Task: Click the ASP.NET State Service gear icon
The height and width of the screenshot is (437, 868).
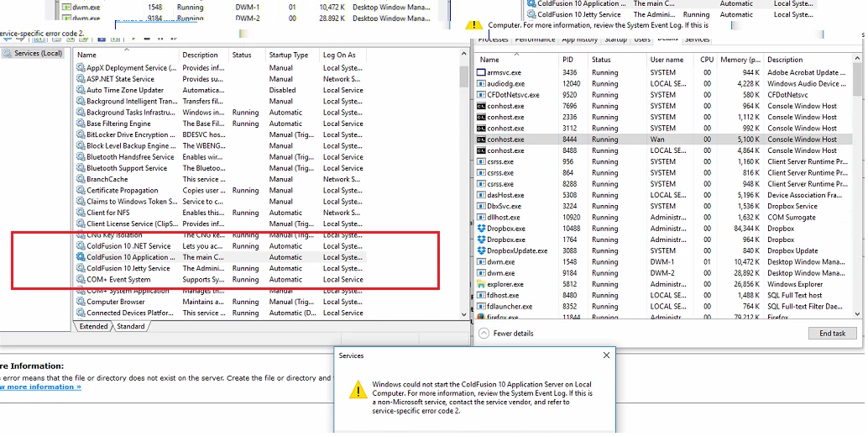Action: [x=81, y=79]
